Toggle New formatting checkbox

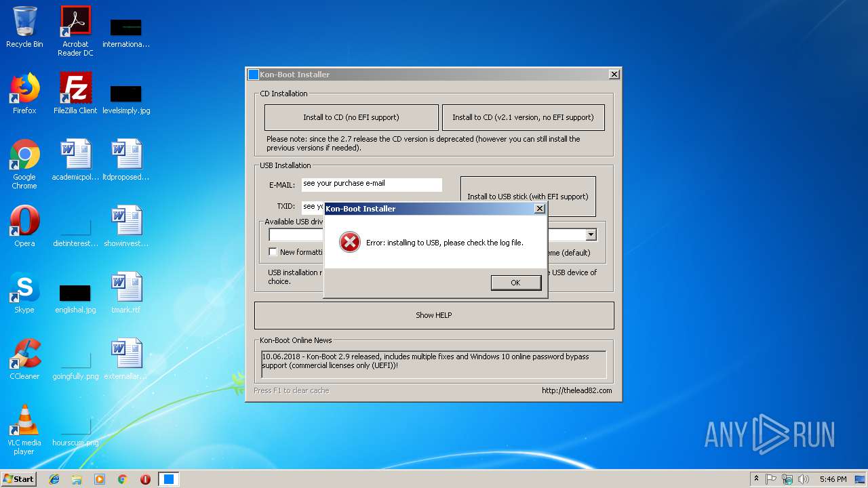tap(273, 252)
